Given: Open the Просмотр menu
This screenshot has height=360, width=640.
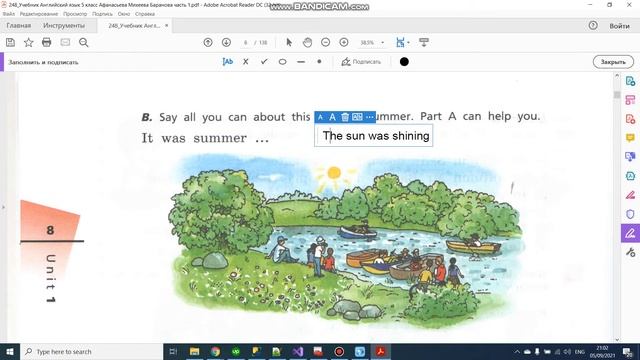Looking at the screenshot, I should click(x=75, y=14).
